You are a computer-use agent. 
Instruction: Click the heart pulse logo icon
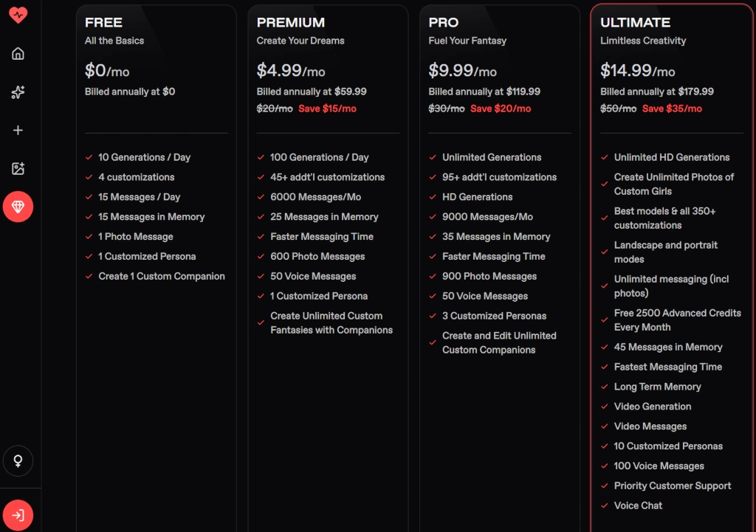click(18, 15)
